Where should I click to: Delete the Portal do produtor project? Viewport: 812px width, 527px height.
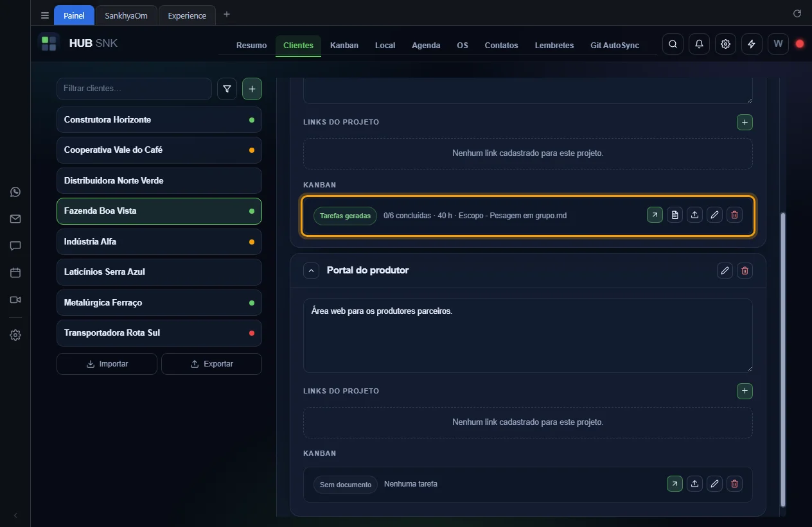[x=745, y=270]
